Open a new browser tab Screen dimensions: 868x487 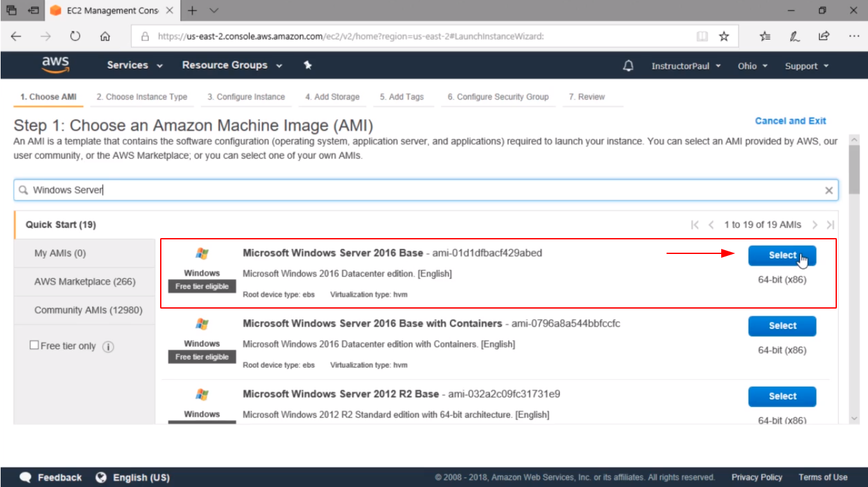coord(193,11)
